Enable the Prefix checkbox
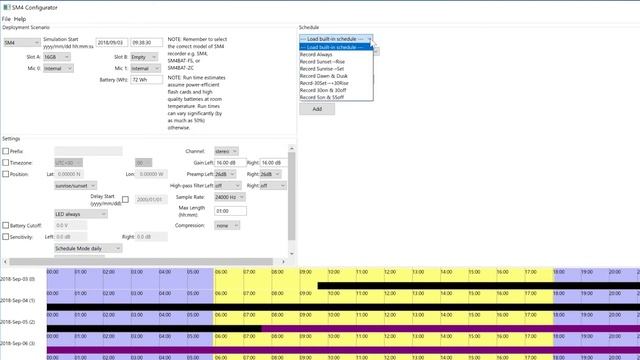 tap(6, 151)
